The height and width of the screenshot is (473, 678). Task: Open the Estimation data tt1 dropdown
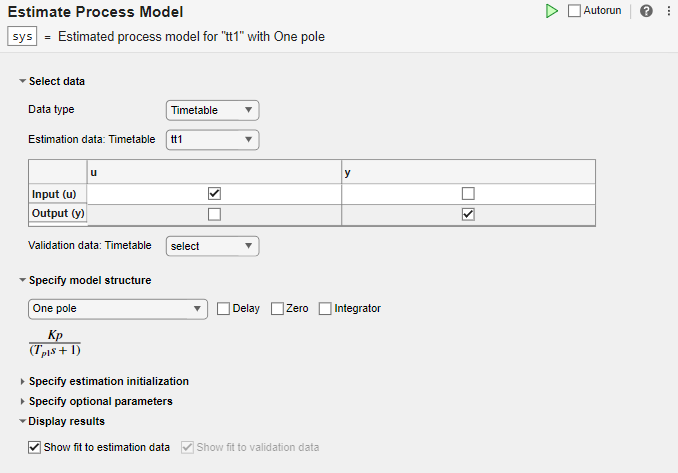[212, 139]
